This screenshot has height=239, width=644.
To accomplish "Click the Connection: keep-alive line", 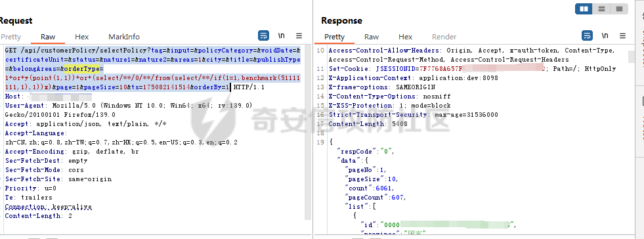I will [49, 207].
